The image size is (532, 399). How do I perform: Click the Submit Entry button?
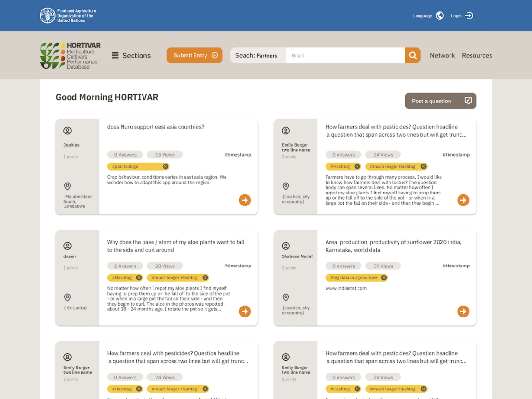coord(194,55)
